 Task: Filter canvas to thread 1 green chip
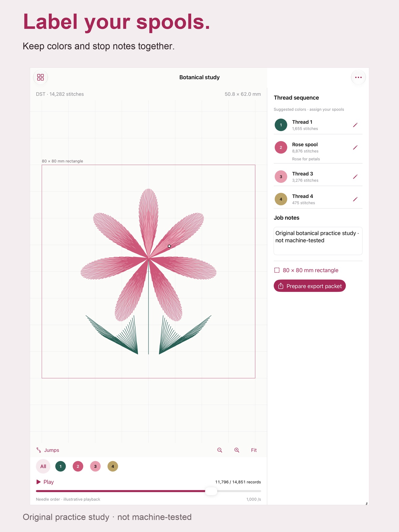[x=61, y=466]
